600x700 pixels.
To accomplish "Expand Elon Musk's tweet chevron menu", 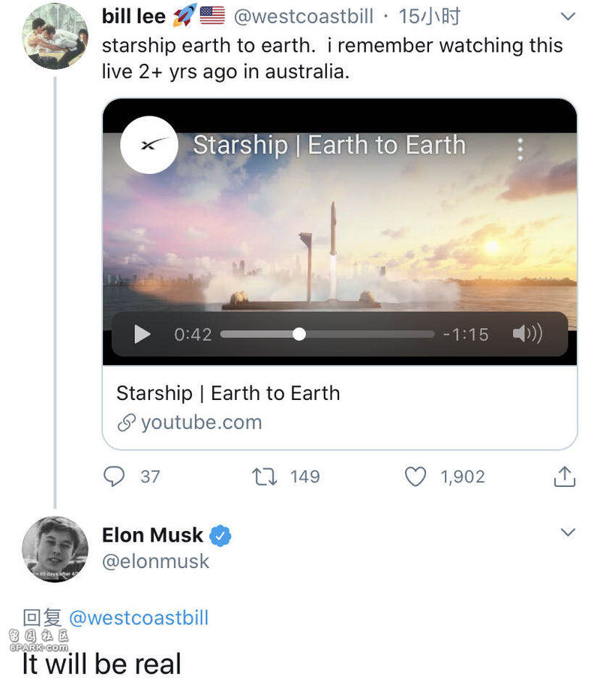I will (568, 532).
